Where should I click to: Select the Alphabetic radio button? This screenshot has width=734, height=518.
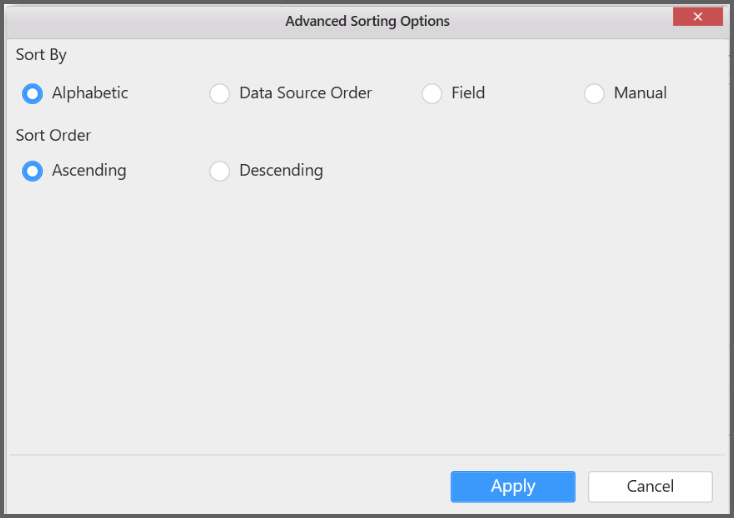click(x=33, y=93)
